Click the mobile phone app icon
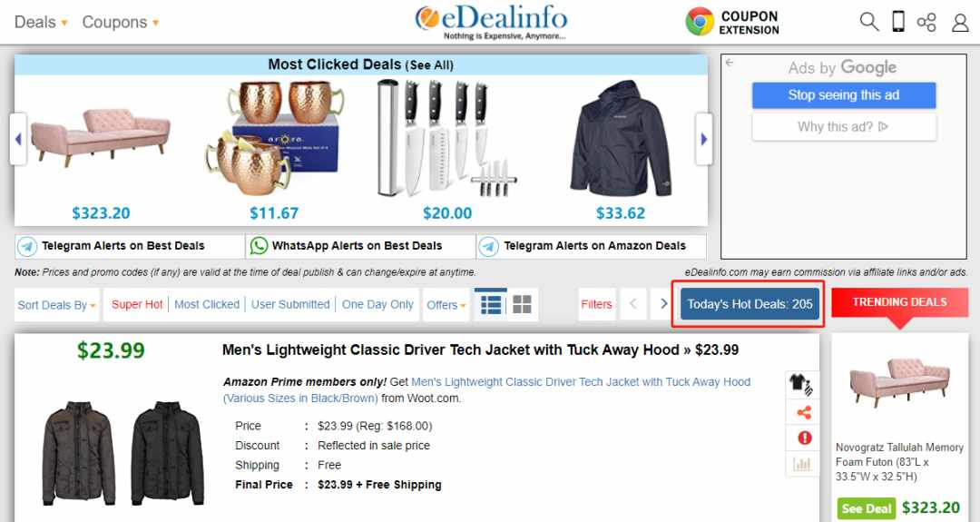This screenshot has height=522, width=980. (x=898, y=21)
